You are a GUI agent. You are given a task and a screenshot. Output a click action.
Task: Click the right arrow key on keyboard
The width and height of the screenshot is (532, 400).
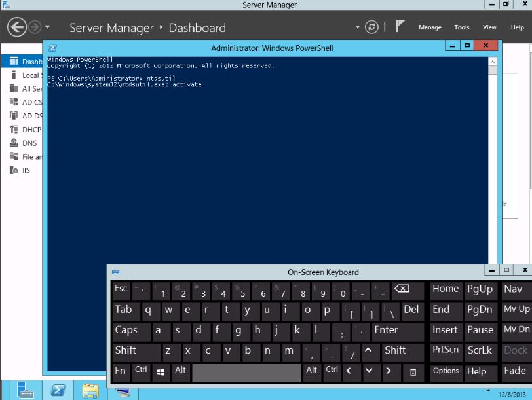(x=392, y=373)
